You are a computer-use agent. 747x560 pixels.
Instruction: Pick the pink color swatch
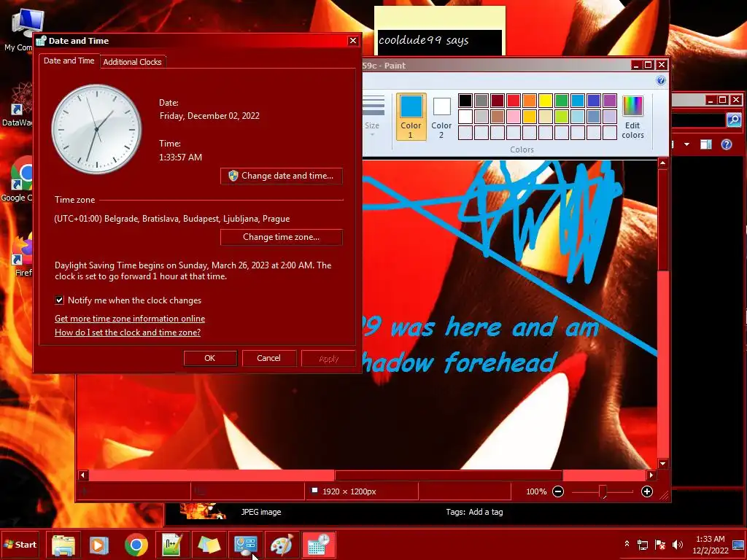[514, 116]
